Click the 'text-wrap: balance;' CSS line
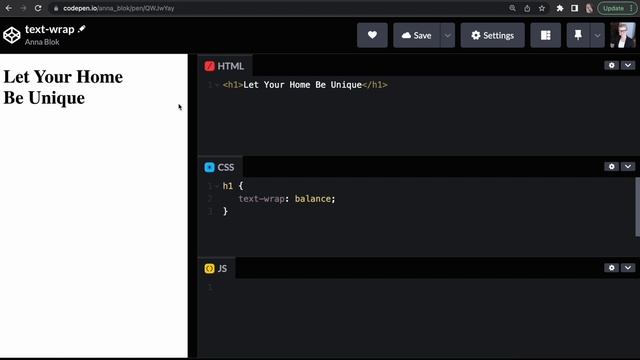 (287, 199)
